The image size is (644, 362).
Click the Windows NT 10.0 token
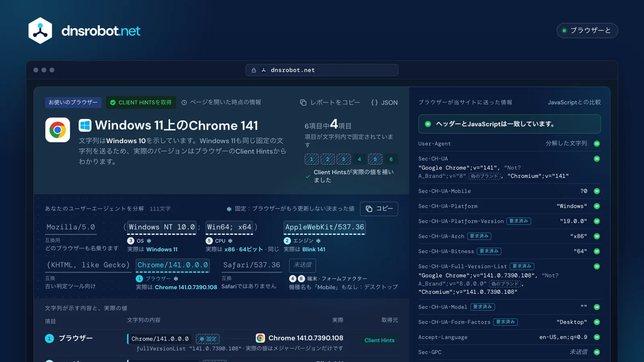pos(162,227)
